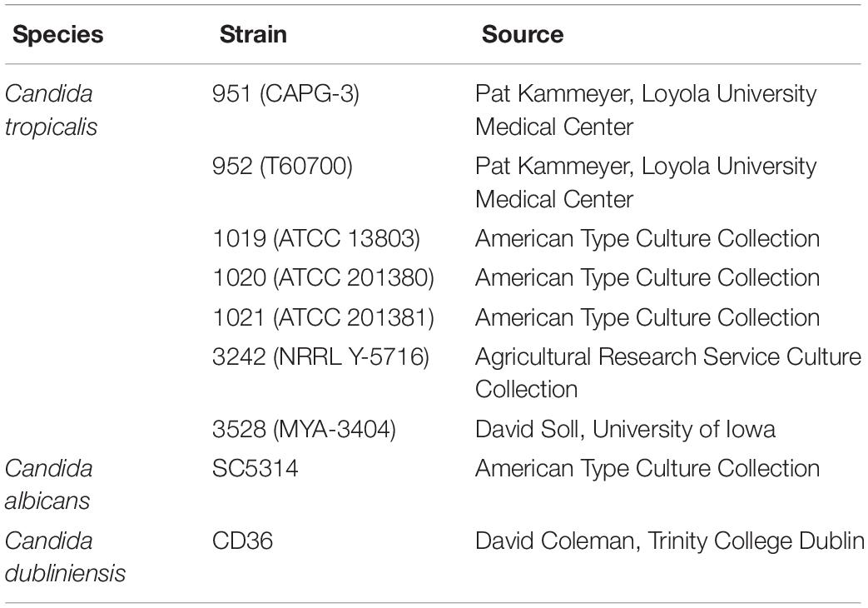Viewport: 868px width, 608px height.
Task: Select strain 3242 (NRRL Y-5716)
Action: 320,356
